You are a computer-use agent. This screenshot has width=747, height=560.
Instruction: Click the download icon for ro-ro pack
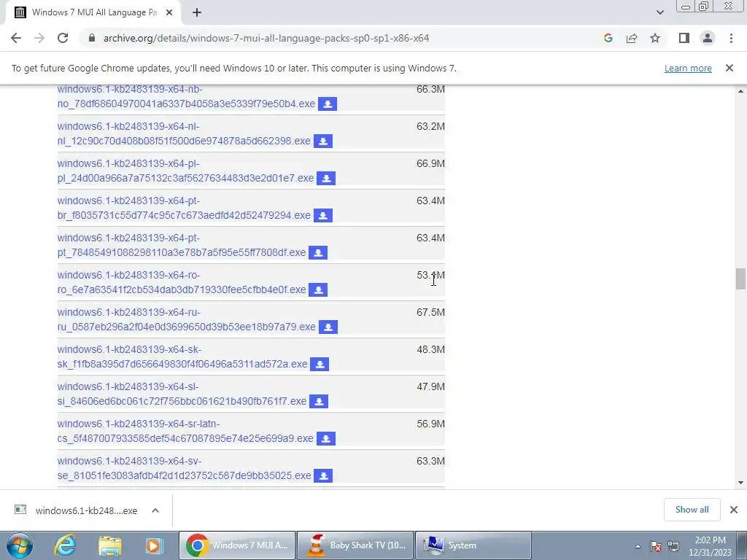(x=318, y=289)
